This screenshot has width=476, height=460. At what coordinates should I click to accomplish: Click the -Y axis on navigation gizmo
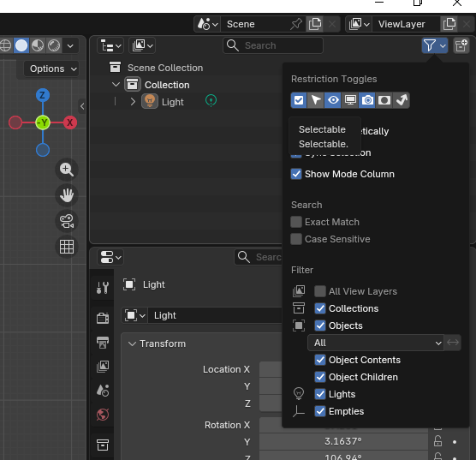[43, 122]
